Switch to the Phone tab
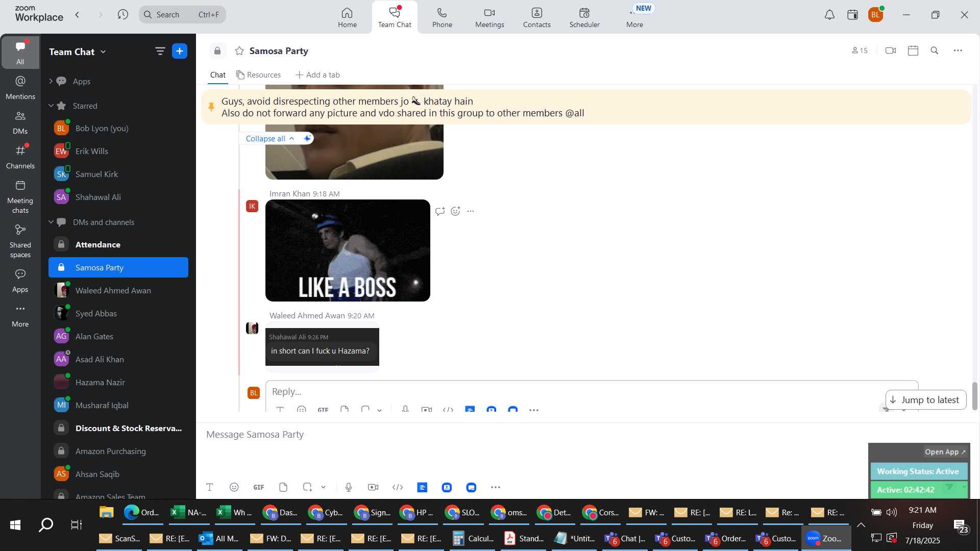 tap(442, 17)
